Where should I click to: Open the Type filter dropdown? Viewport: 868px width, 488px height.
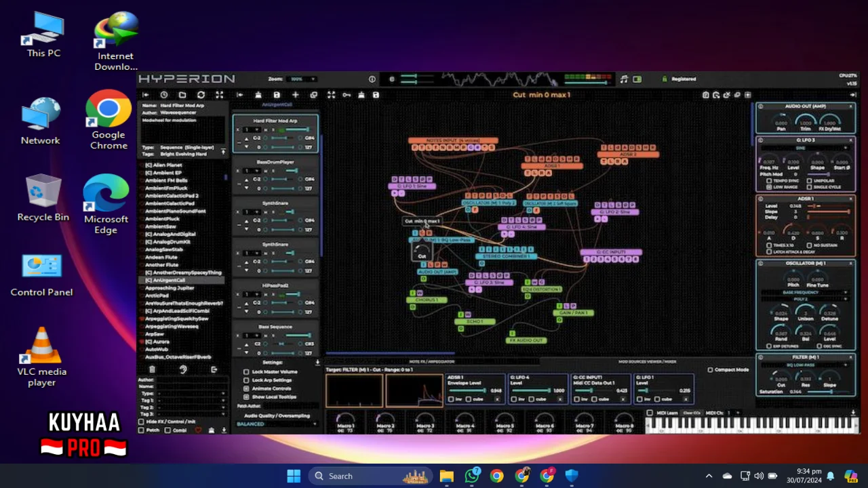pyautogui.click(x=192, y=393)
